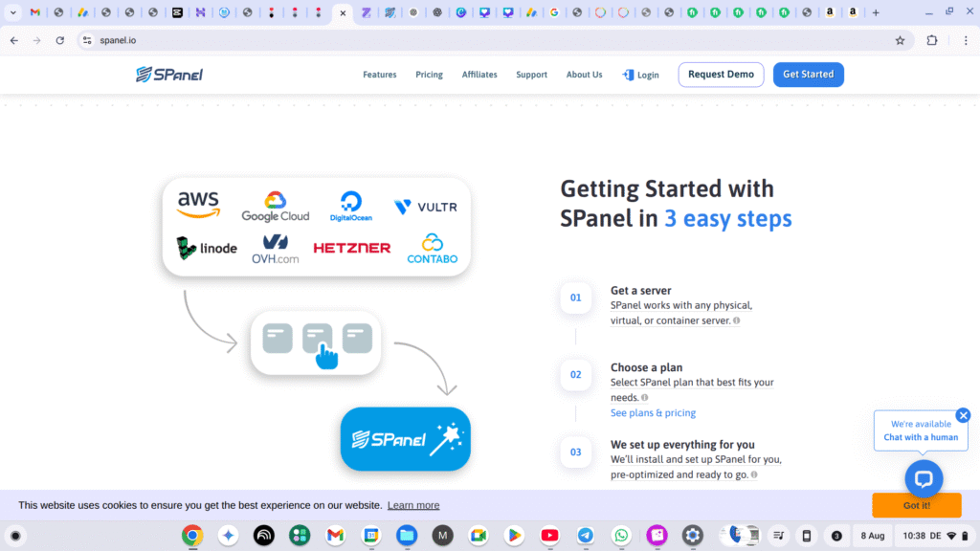Click info icon beside container server text
This screenshot has width=980, height=551.
736,320
